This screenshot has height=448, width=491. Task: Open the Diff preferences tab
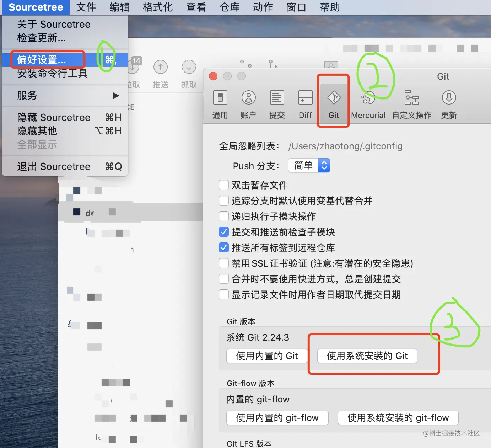click(305, 105)
